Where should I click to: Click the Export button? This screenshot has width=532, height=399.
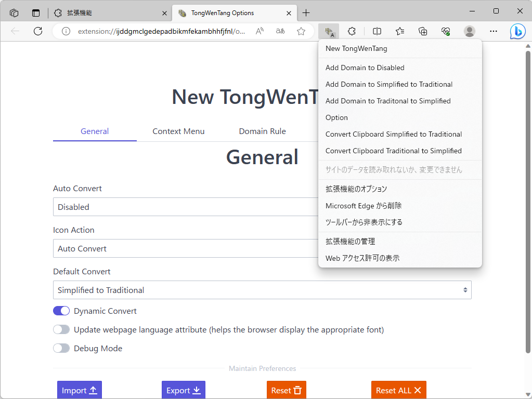184,390
